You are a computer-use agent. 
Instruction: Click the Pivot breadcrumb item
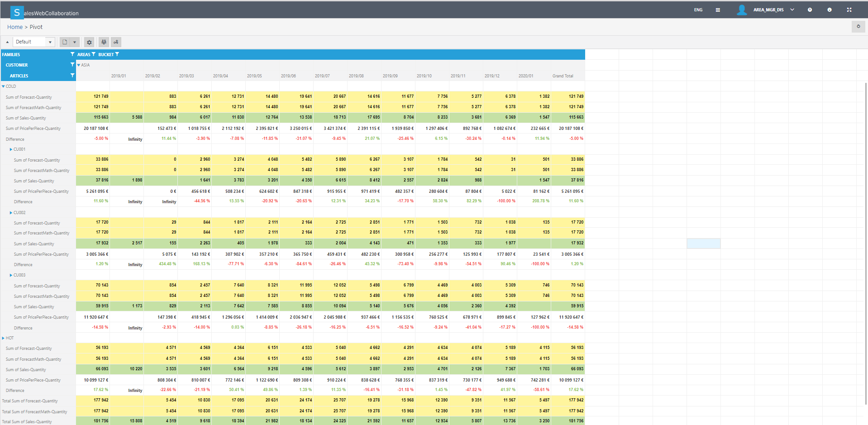[37, 27]
